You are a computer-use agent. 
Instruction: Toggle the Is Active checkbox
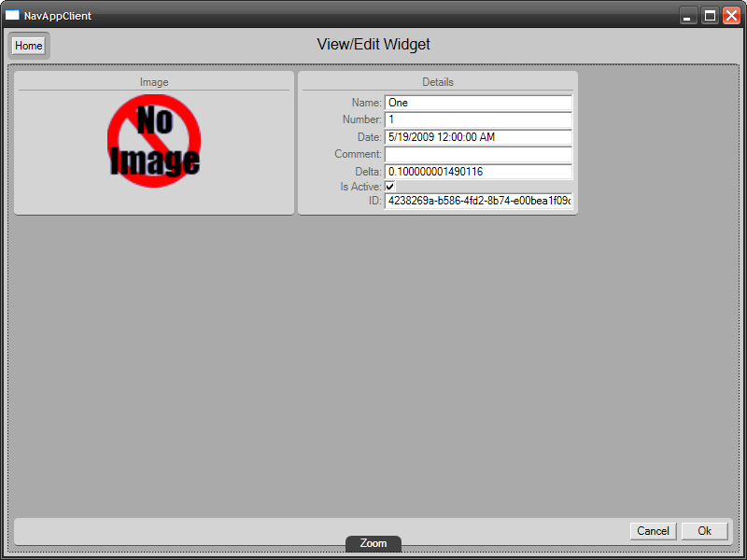[x=389, y=186]
